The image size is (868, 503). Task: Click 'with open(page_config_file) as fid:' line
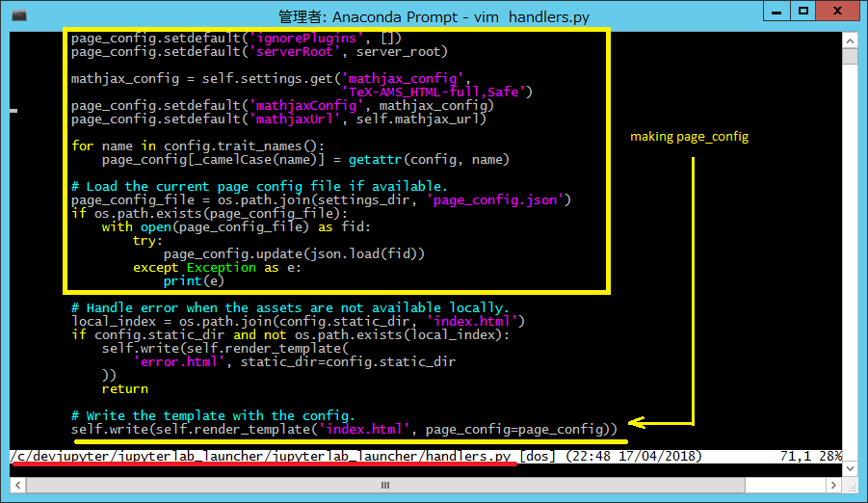point(236,227)
